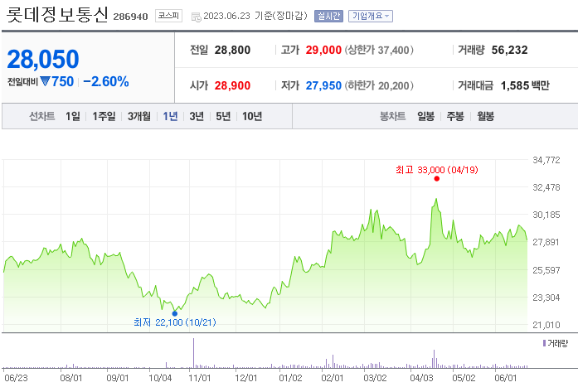Click the 거래량 legend swatch in volume chart
This screenshot has width=578, height=392.
544,343
